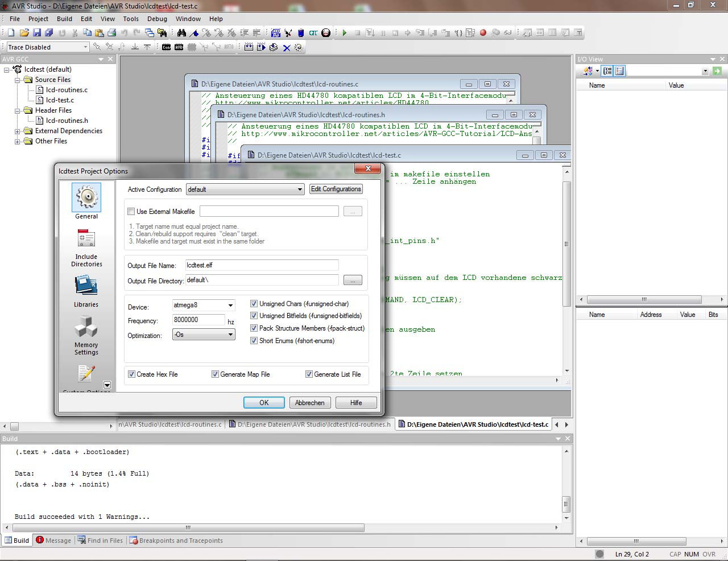Click the Abbrechen button

(x=310, y=403)
